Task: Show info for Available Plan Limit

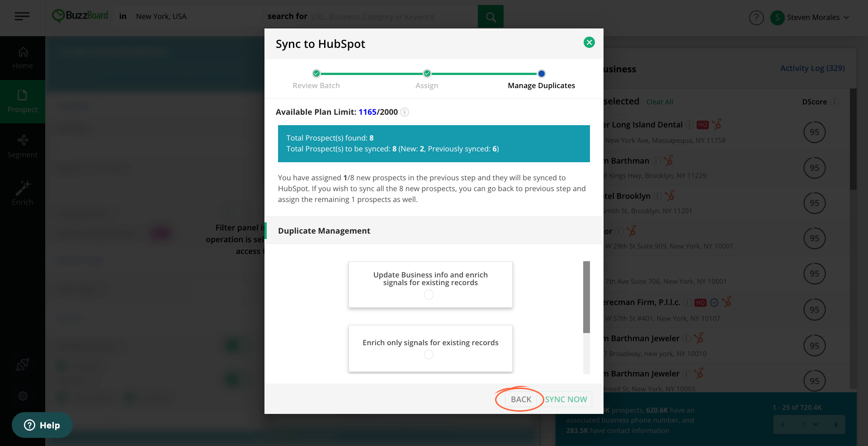Action: click(405, 112)
